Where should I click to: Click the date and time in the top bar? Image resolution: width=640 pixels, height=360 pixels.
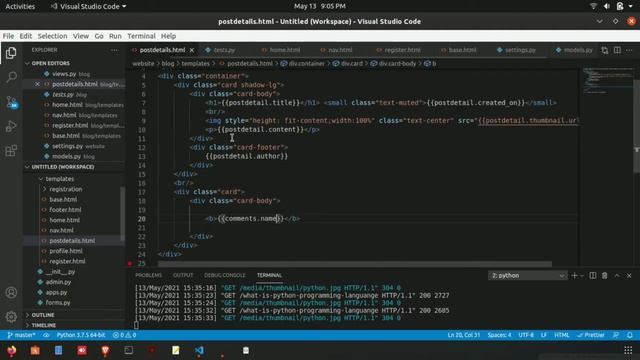point(320,6)
